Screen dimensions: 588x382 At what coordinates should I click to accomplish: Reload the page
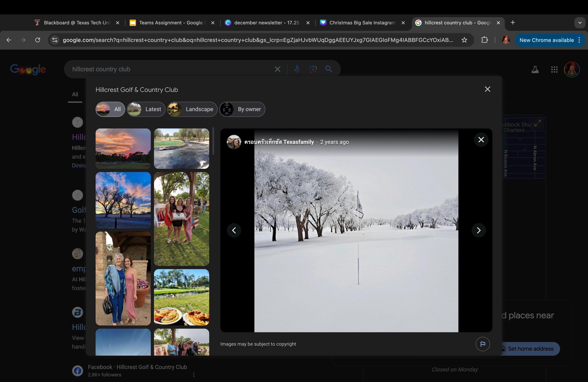click(x=38, y=40)
